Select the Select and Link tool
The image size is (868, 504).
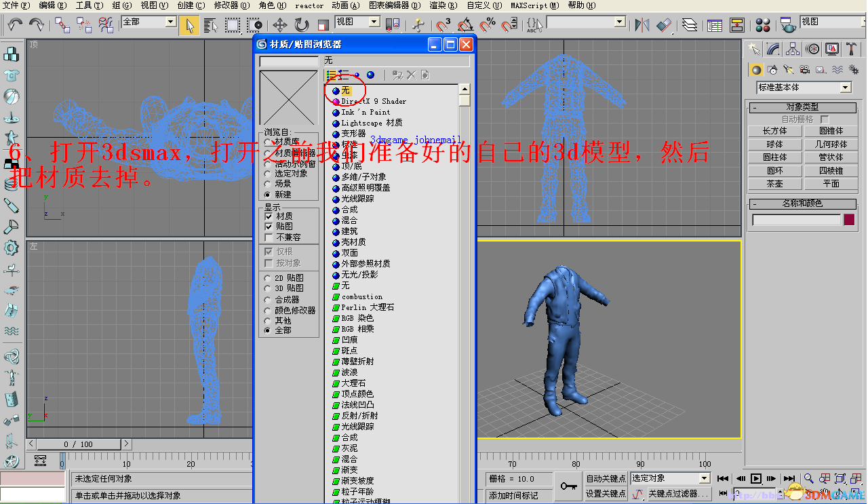click(x=62, y=25)
